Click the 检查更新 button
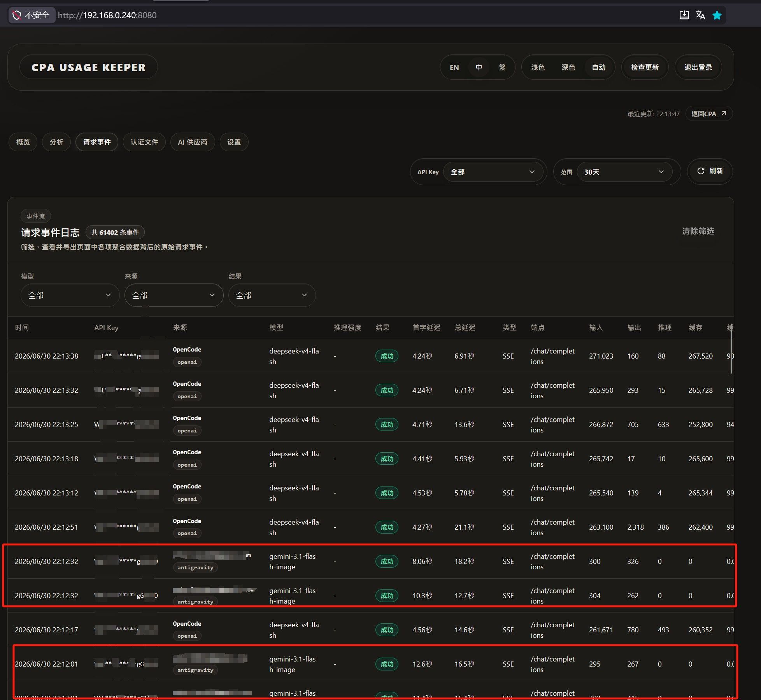This screenshot has width=761, height=700. (645, 67)
